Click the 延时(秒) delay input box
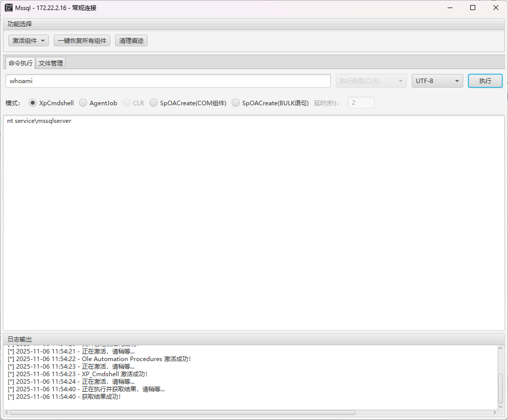Viewport: 508px width, 420px height. pos(361,103)
